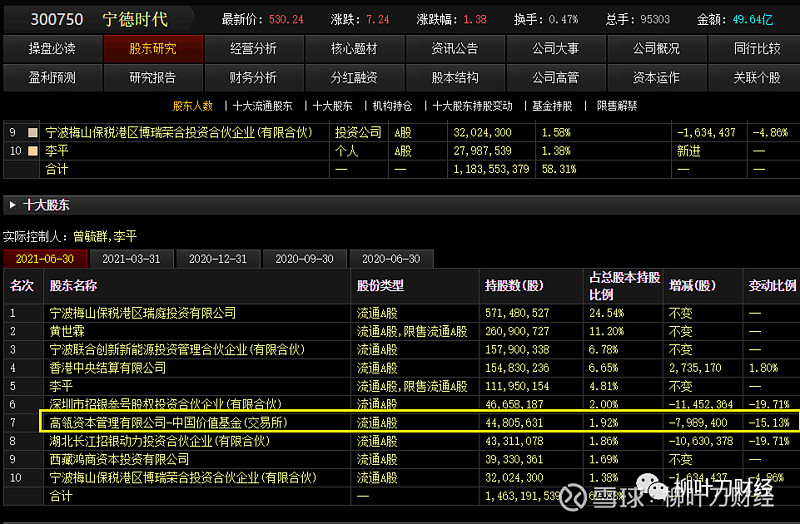
Task: Click the actual controller names 曾毓群,李平
Action: tap(105, 236)
